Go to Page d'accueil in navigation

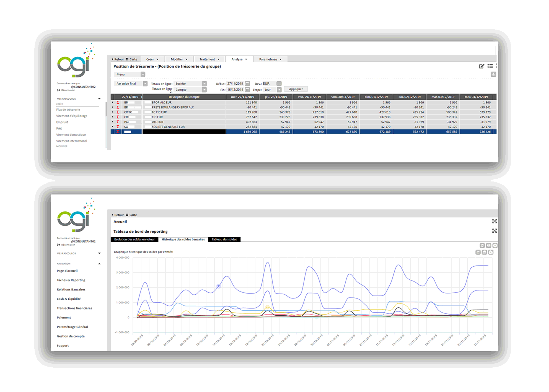[67, 271]
